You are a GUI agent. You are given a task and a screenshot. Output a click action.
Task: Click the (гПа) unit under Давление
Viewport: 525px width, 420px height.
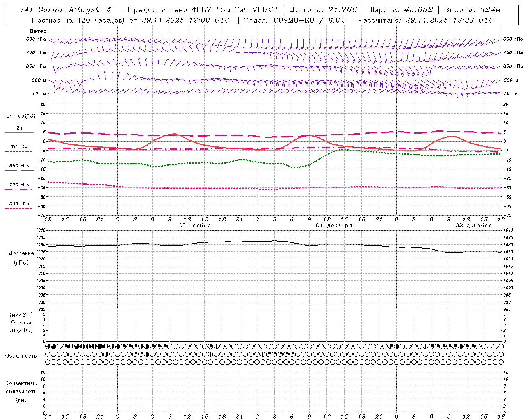tap(21, 262)
